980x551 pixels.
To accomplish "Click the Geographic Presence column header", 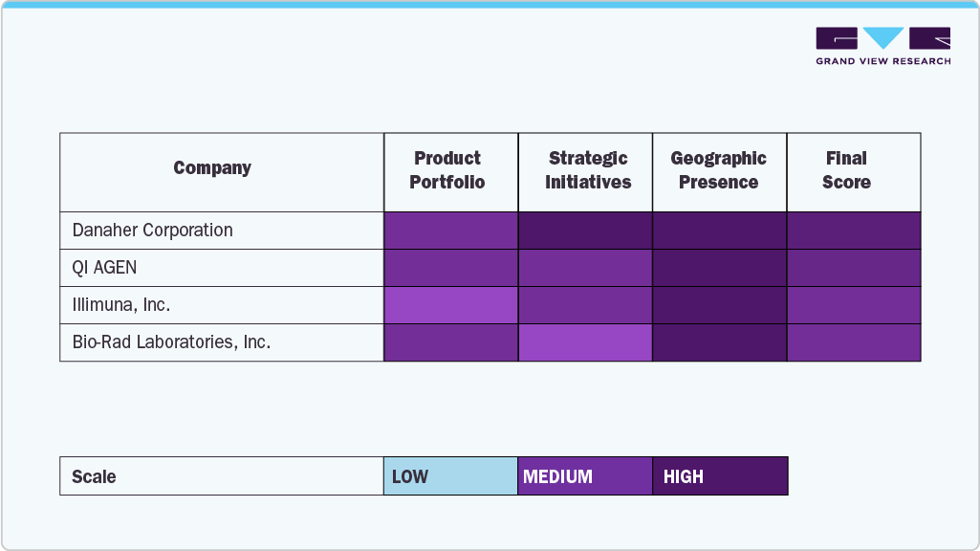I will click(718, 170).
